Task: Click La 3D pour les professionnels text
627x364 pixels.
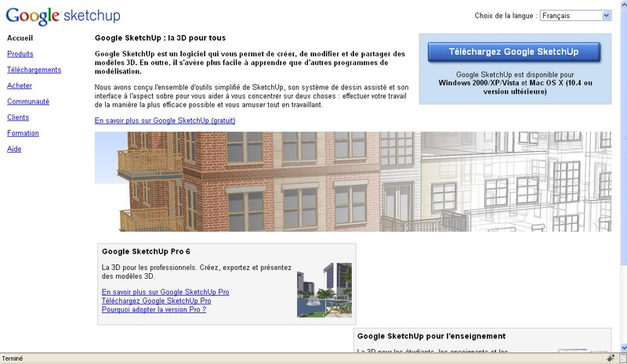Action: point(197,272)
